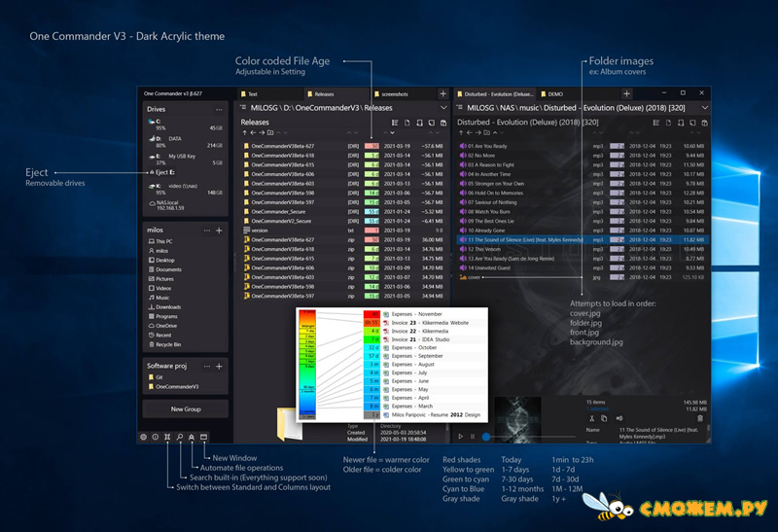Image resolution: width=778 pixels, height=532 pixels.
Task: Change view layout in Releases pane toolbar
Action: coord(395,123)
